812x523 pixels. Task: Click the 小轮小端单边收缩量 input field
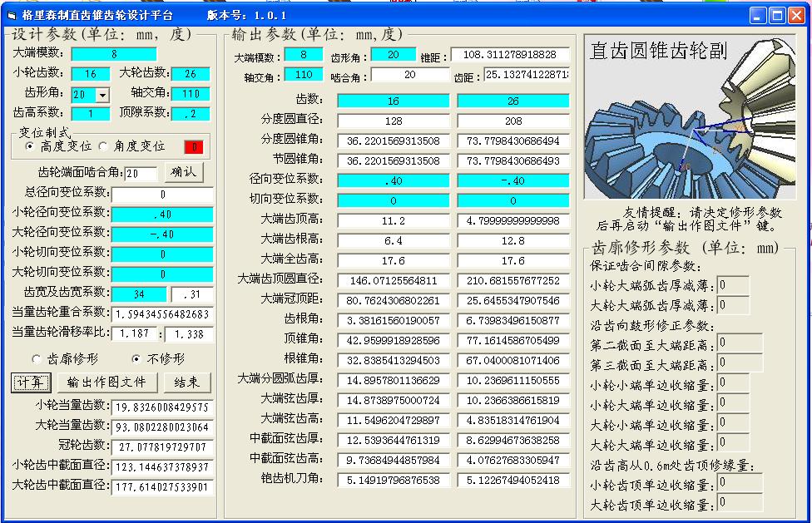click(733, 382)
